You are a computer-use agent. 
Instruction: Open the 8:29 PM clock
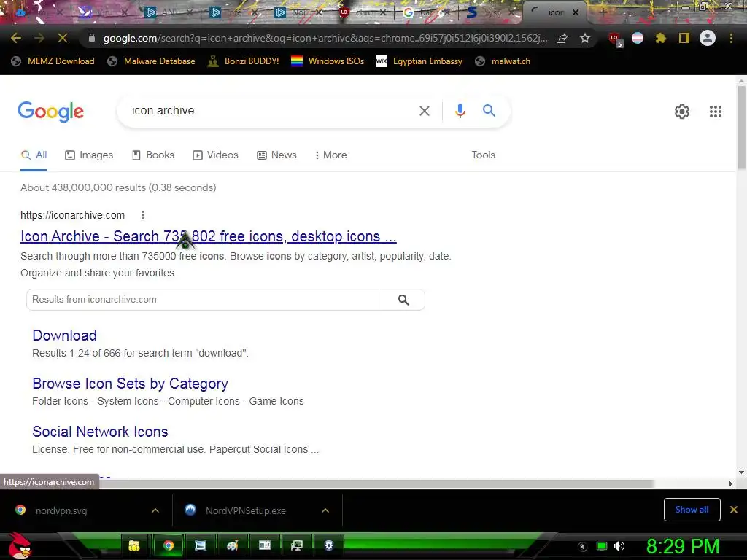pos(683,546)
